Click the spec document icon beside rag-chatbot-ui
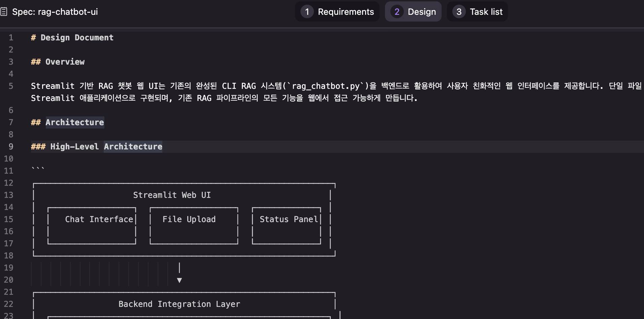Image resolution: width=644 pixels, height=319 pixels. click(4, 12)
